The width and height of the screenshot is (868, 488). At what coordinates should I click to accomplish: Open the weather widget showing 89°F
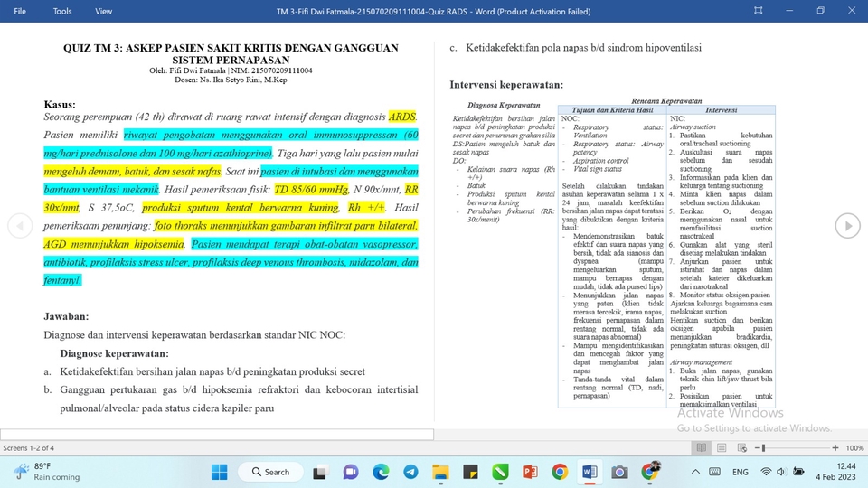tap(46, 472)
